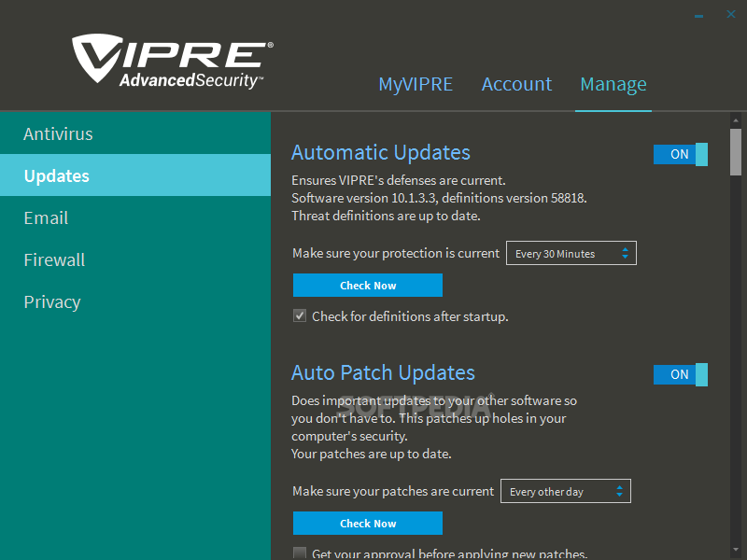
Task: Click 'Your patches are up to date' text
Action: pyautogui.click(x=371, y=454)
